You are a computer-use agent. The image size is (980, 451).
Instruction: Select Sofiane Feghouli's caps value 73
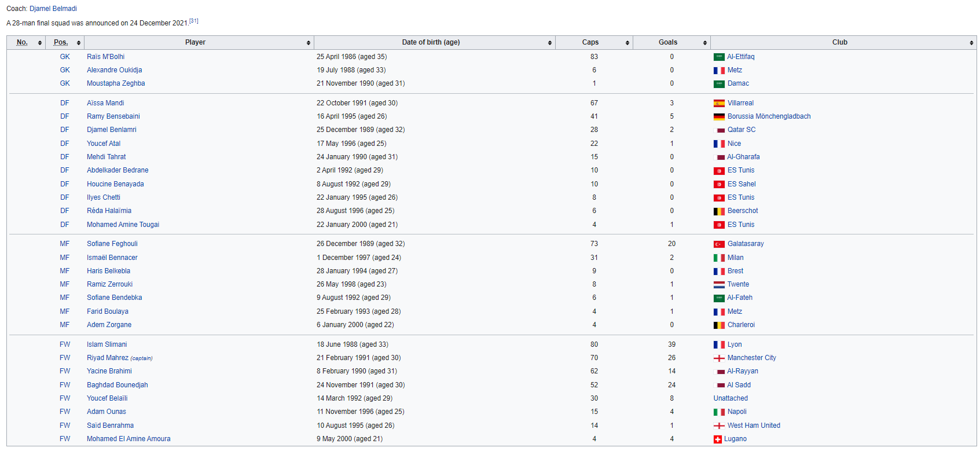click(x=594, y=244)
